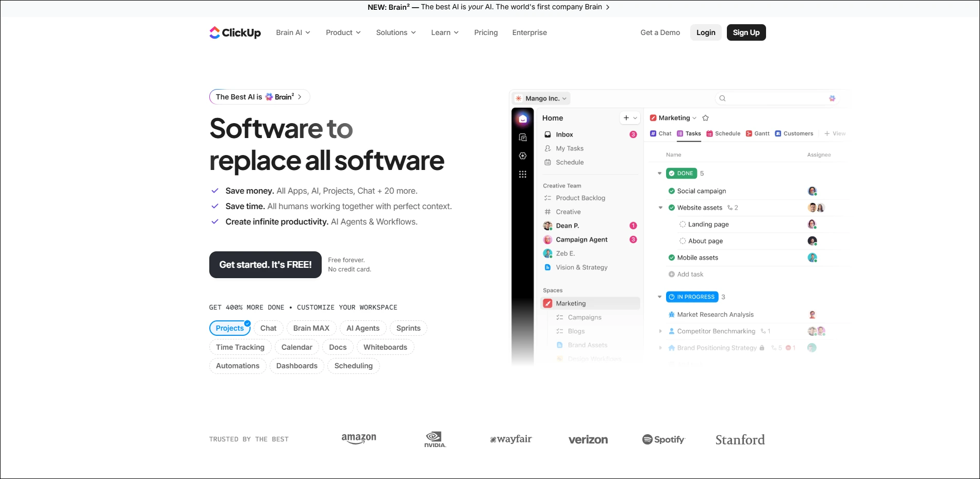This screenshot has height=479, width=980.
Task: Open the Pricing page
Action: [x=486, y=32]
